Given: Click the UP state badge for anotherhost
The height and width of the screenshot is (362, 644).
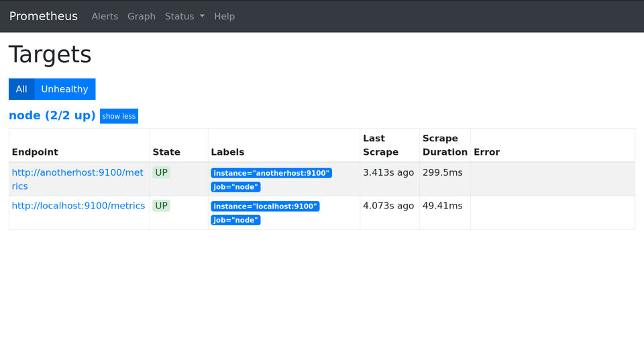Looking at the screenshot, I should [x=161, y=172].
